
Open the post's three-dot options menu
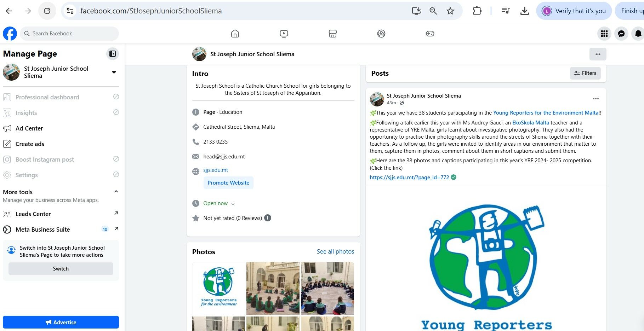tap(596, 99)
